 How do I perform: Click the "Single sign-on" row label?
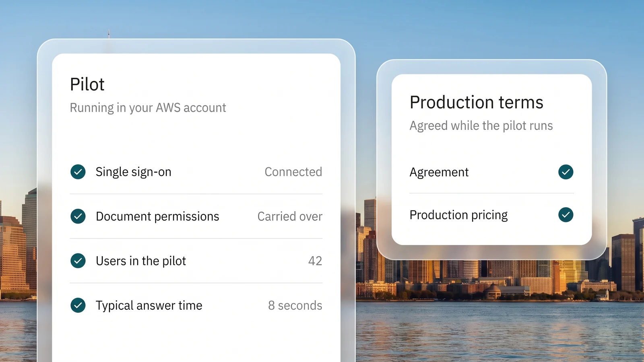pos(134,172)
